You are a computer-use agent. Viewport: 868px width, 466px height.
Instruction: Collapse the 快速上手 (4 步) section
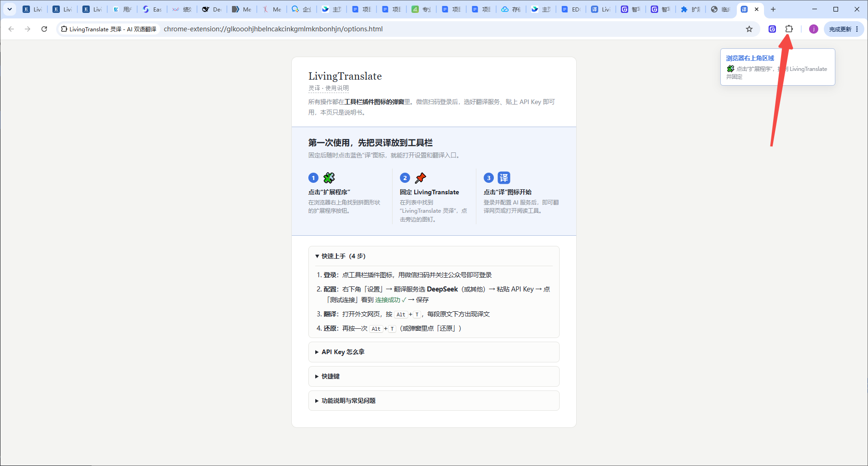[434, 256]
